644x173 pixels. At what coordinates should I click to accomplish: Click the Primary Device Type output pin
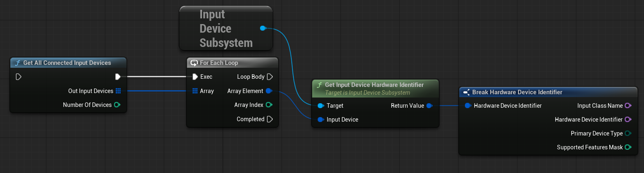point(628,133)
